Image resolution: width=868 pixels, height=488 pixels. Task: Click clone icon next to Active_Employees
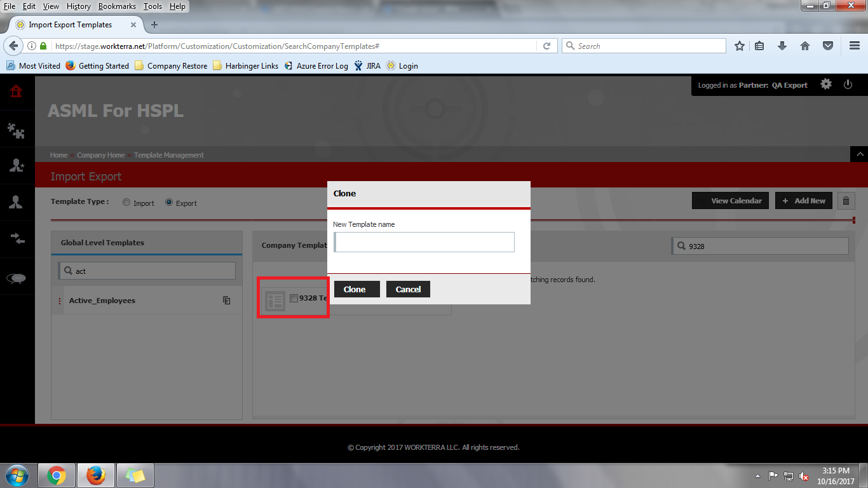(227, 301)
